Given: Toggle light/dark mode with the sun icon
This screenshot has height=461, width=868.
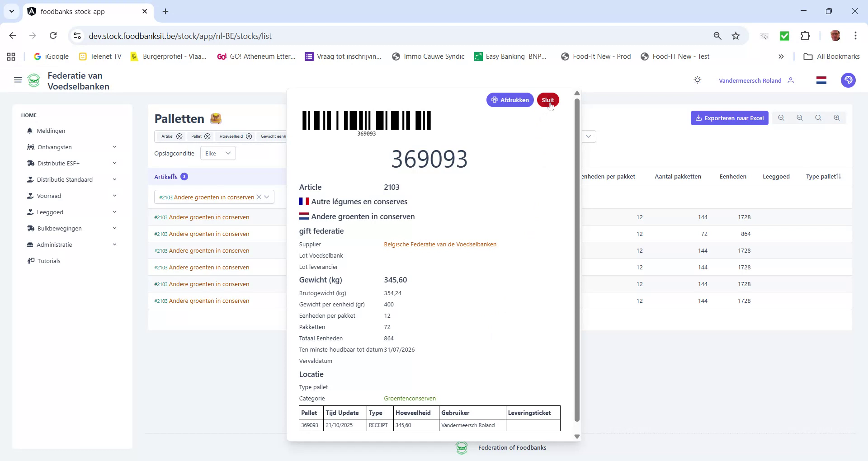Looking at the screenshot, I should (x=697, y=80).
